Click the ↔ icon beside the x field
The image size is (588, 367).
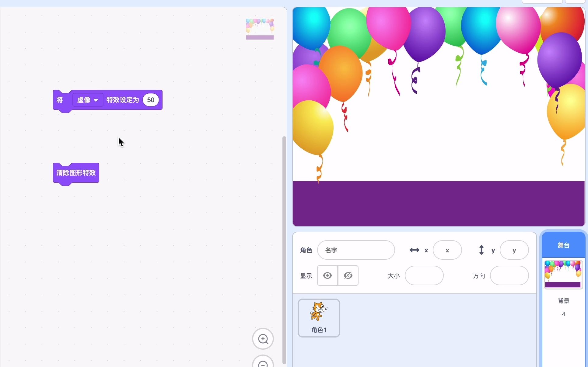[414, 250]
